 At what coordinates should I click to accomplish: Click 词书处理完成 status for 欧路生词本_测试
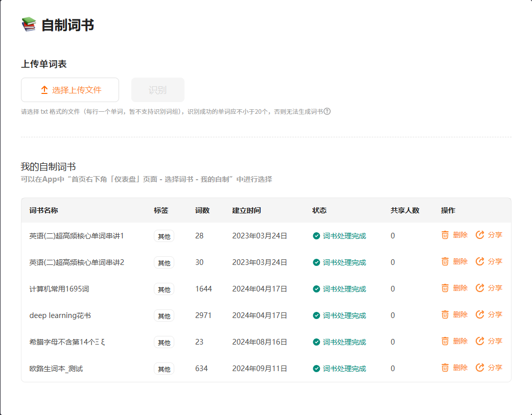coord(344,369)
